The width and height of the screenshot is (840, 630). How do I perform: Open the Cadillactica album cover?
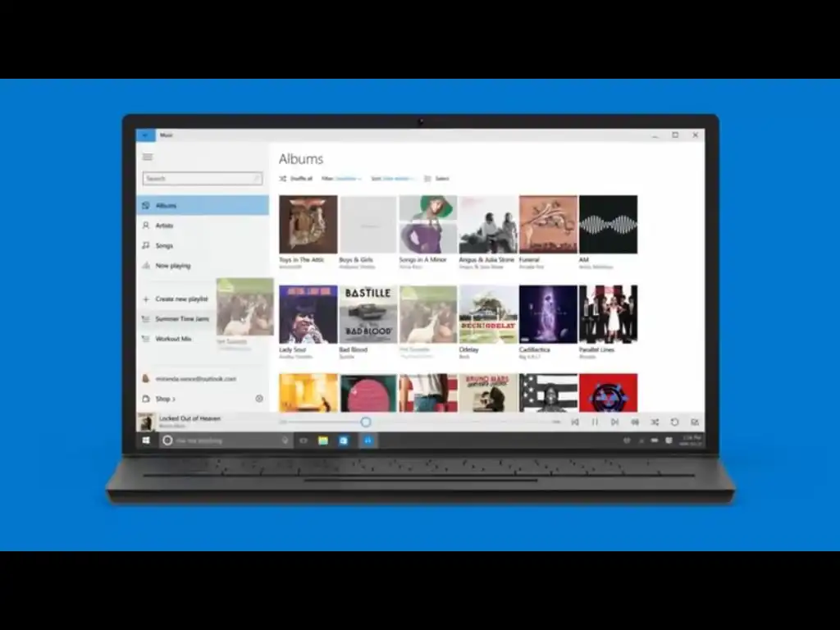548,314
